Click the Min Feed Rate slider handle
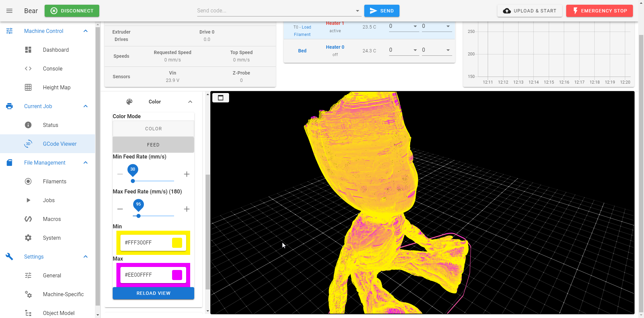The width and height of the screenshot is (644, 318). (133, 181)
